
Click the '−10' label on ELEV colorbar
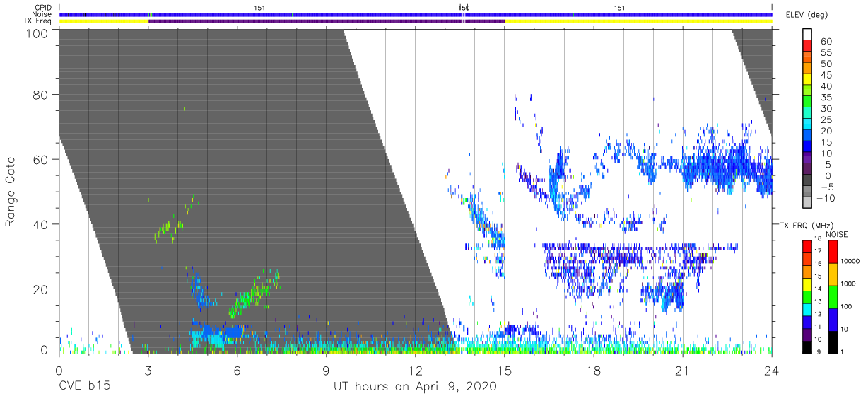point(824,199)
